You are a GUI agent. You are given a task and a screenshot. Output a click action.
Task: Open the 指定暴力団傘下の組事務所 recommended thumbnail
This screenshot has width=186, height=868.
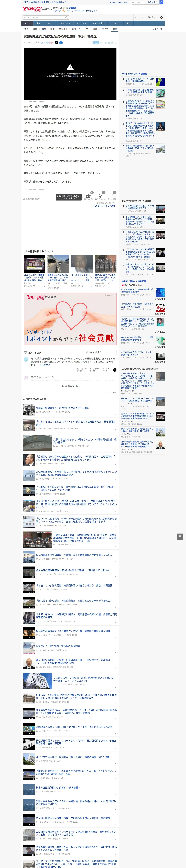coord(106,264)
